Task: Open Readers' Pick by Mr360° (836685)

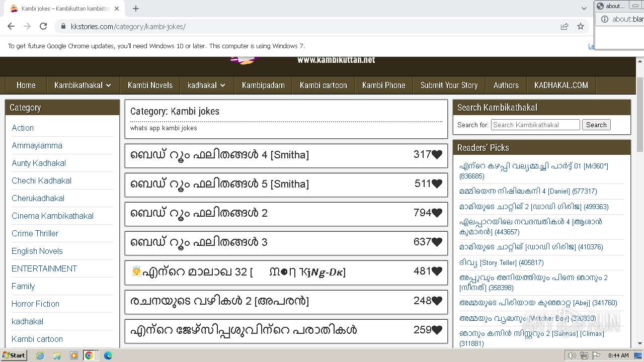Action: (x=534, y=171)
